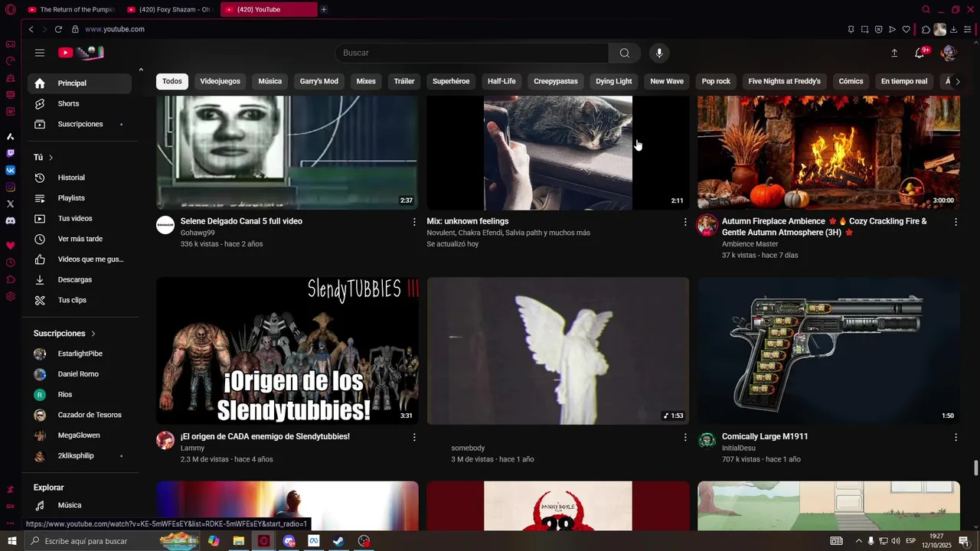Select the Garry's Mod filter chip
This screenshot has width=980, height=551.
(x=318, y=81)
